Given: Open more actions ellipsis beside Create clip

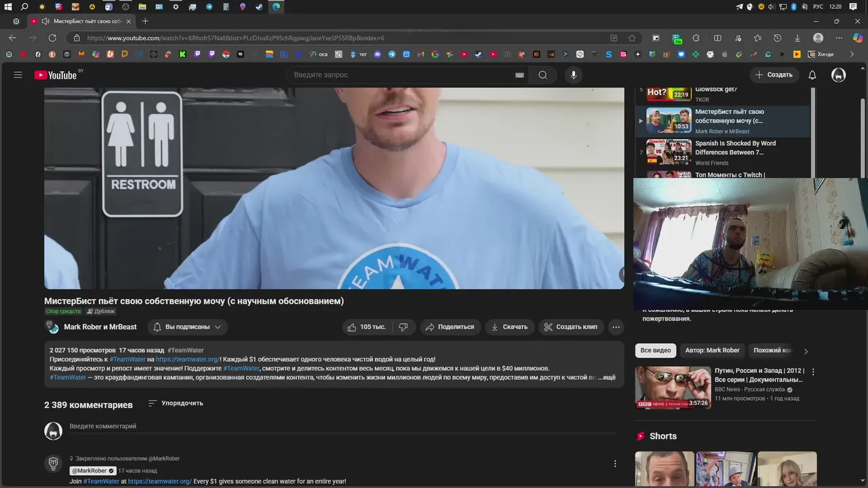Looking at the screenshot, I should pyautogui.click(x=616, y=327).
